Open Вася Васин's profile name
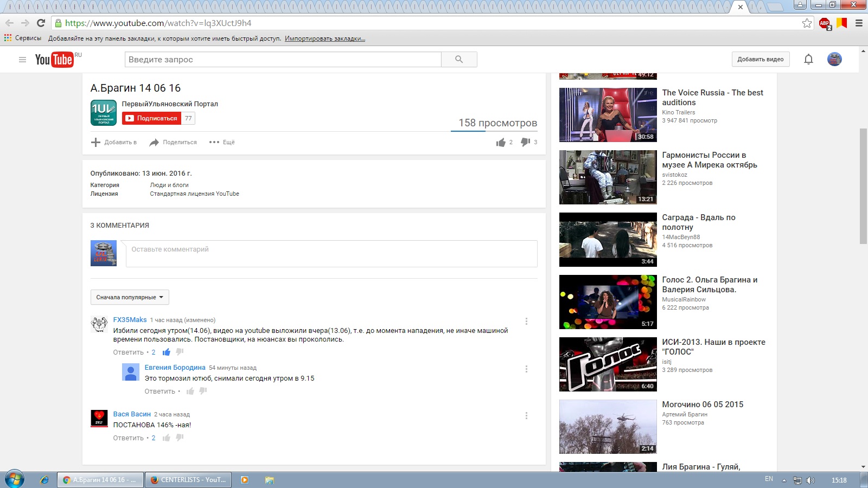 click(132, 414)
